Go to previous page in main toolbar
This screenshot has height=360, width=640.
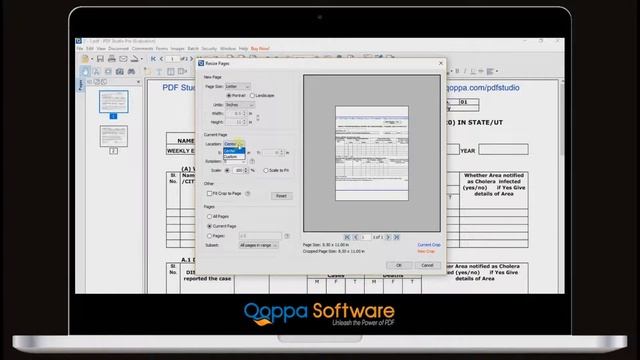tap(161, 59)
